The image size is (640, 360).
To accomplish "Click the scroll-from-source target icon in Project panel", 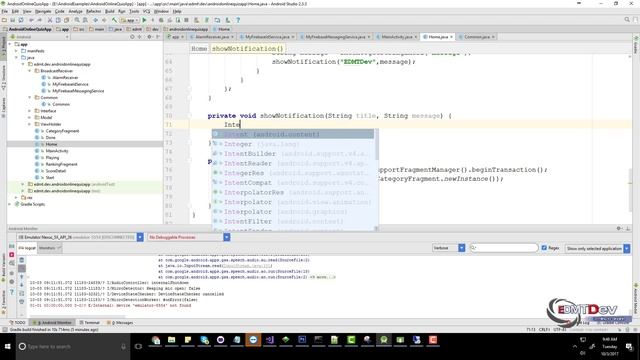I will [x=132, y=37].
